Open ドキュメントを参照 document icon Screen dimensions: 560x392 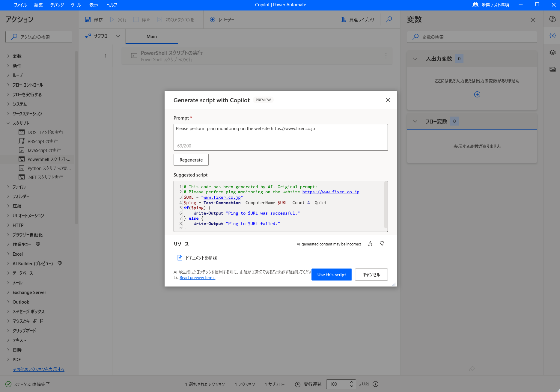180,257
